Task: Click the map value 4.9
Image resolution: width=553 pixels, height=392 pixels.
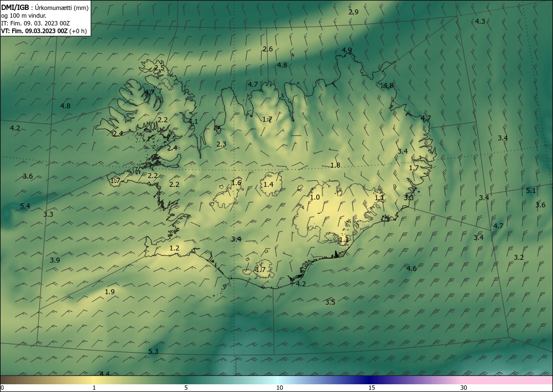Action: tap(347, 50)
